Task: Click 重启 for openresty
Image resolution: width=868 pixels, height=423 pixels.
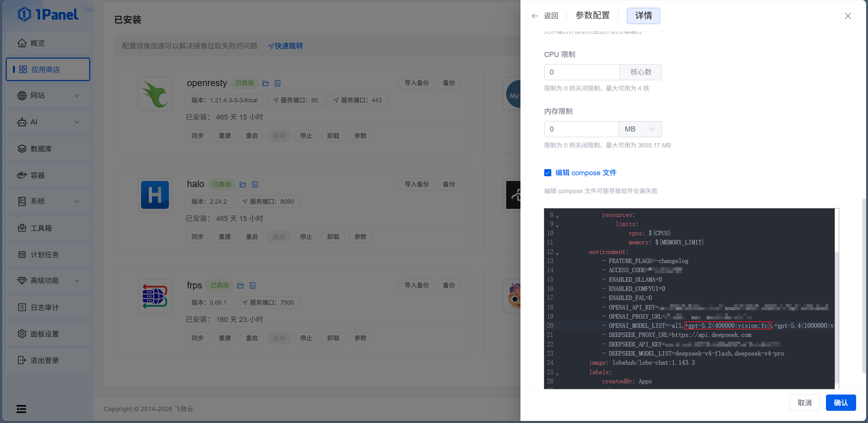Action: 252,136
